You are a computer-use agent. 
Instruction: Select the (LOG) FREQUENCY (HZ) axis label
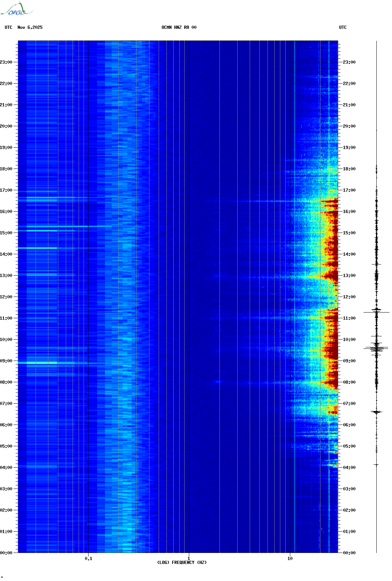pos(182,562)
